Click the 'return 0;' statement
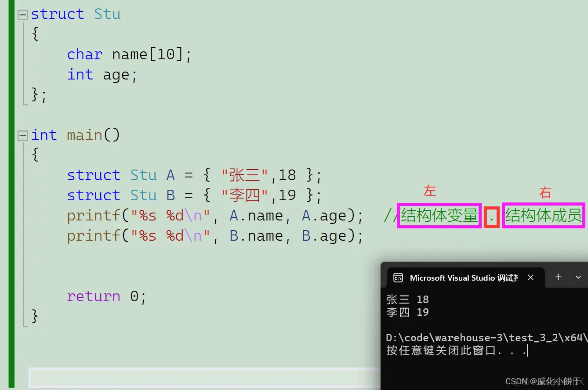The image size is (588, 390). [x=106, y=296]
